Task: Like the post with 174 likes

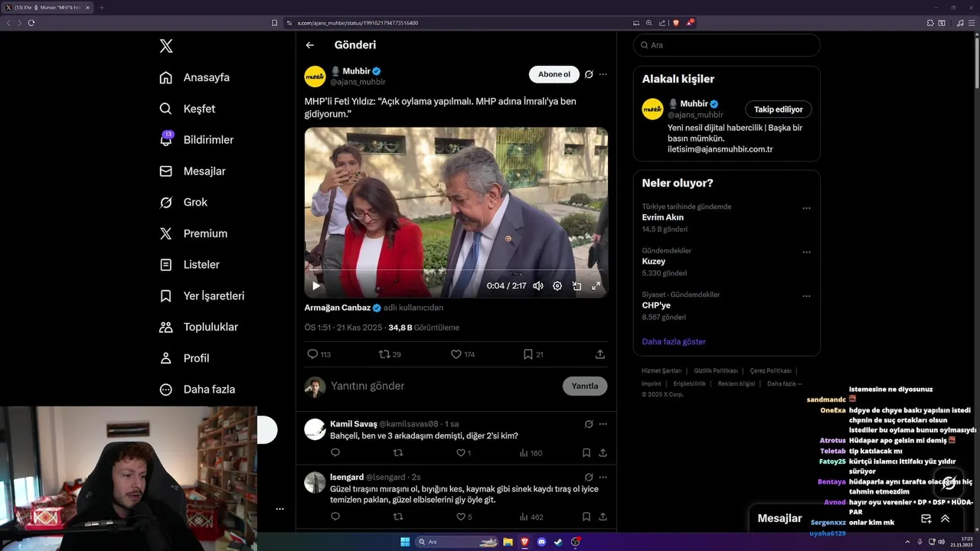Action: point(462,354)
